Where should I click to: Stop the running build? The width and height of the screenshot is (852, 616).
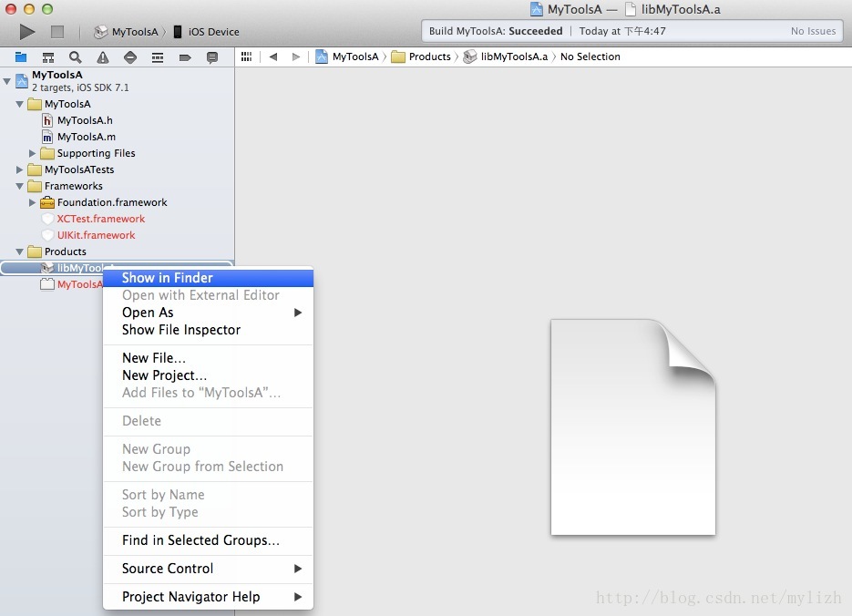[x=57, y=32]
